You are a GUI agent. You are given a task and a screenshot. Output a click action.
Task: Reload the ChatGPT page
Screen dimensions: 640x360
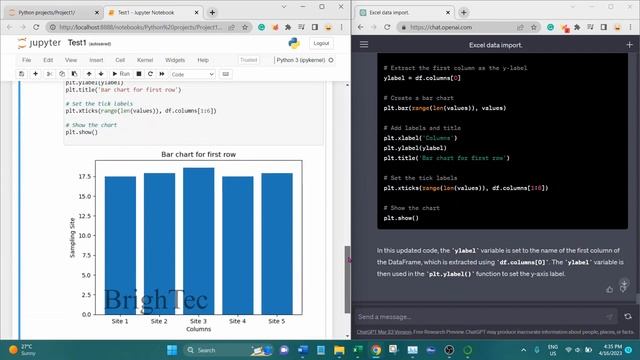click(x=387, y=27)
